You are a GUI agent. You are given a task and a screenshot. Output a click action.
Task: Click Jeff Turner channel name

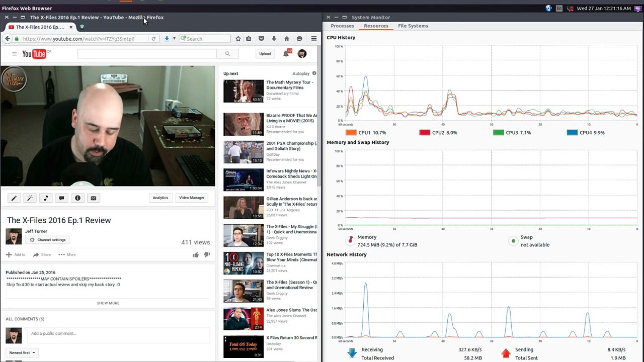[36, 231]
